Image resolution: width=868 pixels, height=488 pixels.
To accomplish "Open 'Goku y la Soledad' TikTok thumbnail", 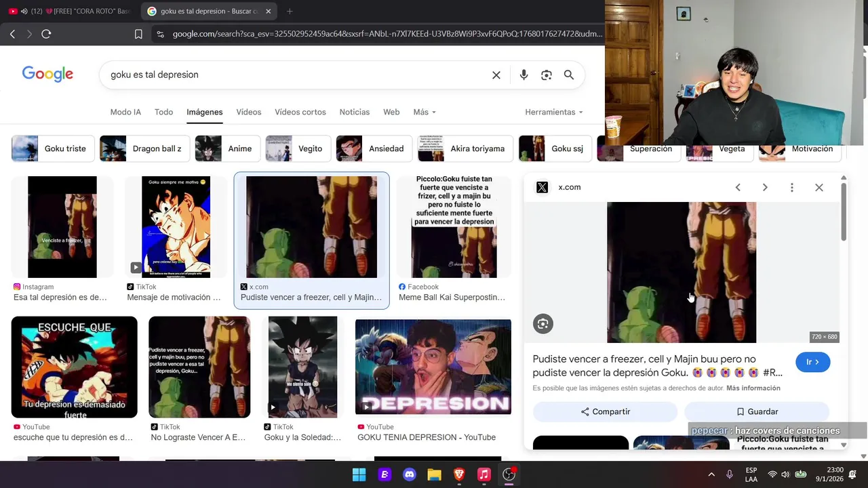I will tap(302, 367).
